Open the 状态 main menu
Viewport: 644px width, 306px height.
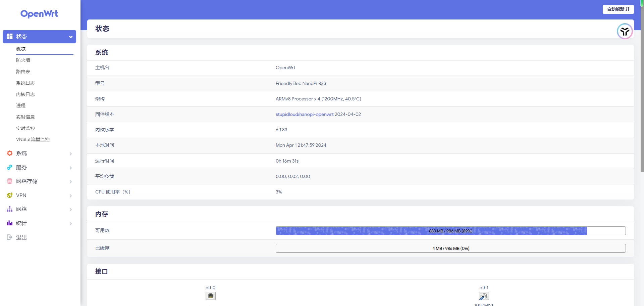pyautogui.click(x=39, y=36)
